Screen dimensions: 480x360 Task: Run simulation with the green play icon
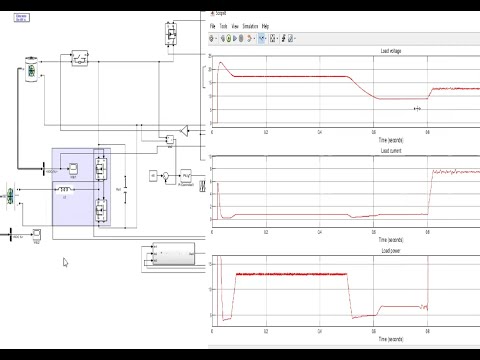tap(229, 39)
